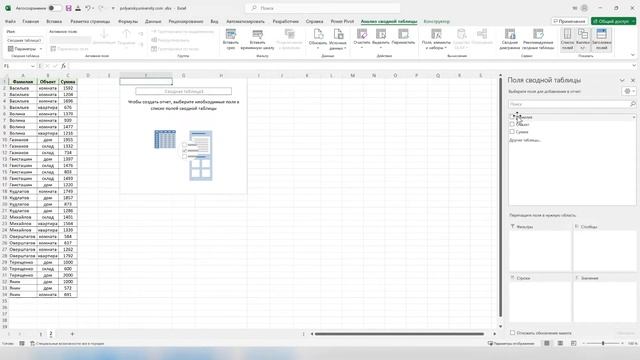Open recommended pivot tables (Рекомендуемые сводные таблицы)
This screenshot has height=360, width=640.
tap(538, 39)
